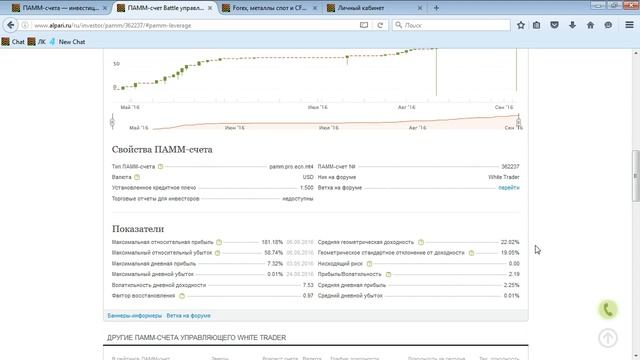Grab the left handle of chart range slider

(112, 122)
